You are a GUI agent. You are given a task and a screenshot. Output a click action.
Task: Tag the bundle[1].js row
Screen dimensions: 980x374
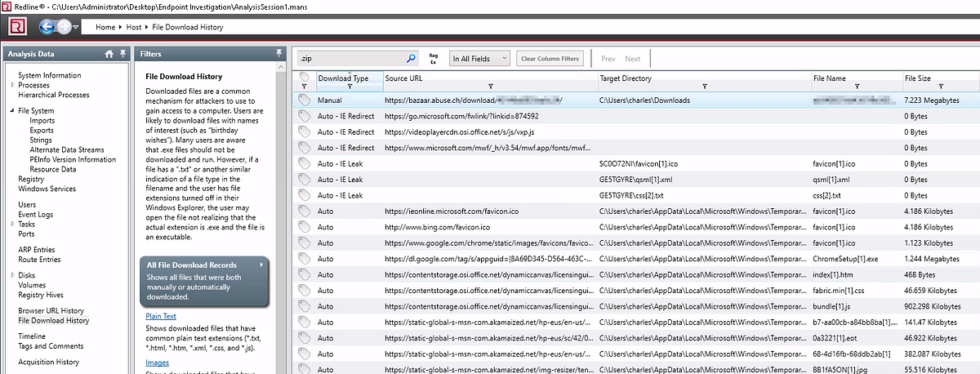pyautogui.click(x=304, y=306)
